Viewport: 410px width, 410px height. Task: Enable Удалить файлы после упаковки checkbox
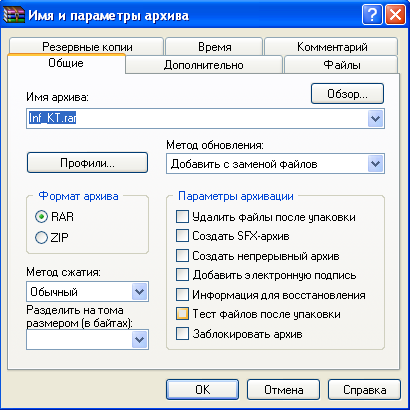point(182,217)
